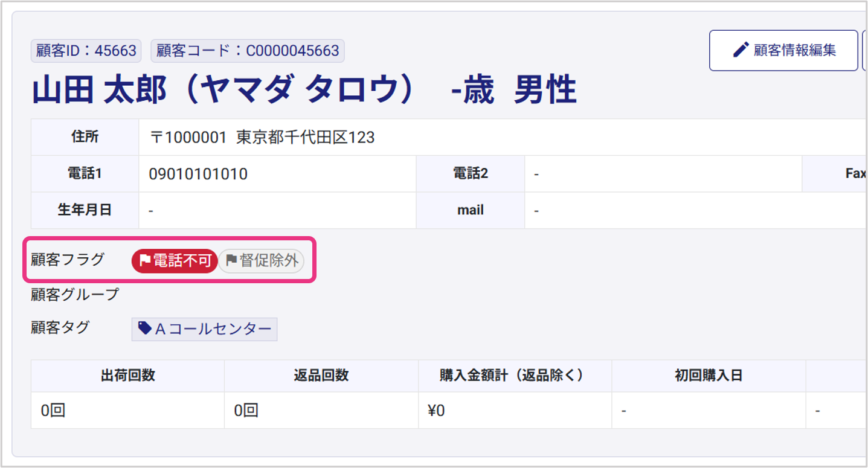The image size is (868, 468).
Task: Click the 出荷回数 column header
Action: (127, 376)
